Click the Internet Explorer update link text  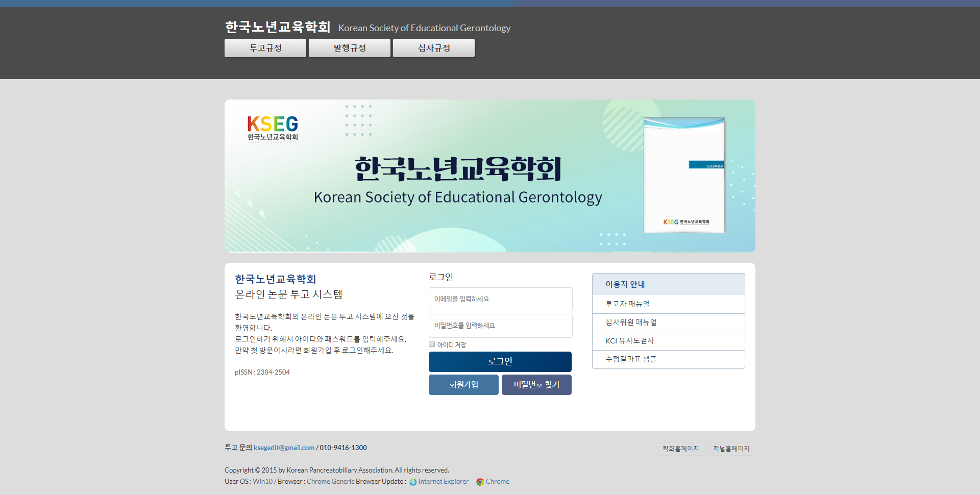click(443, 481)
